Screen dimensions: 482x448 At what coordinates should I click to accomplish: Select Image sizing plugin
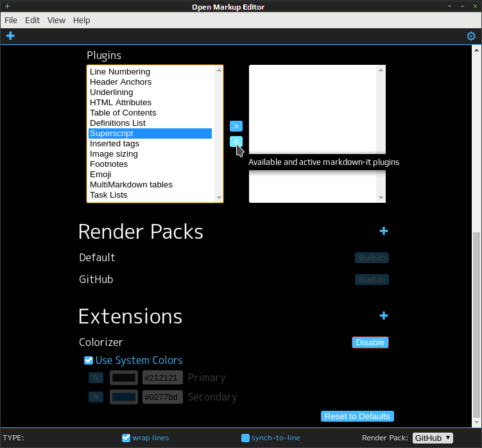point(150,154)
